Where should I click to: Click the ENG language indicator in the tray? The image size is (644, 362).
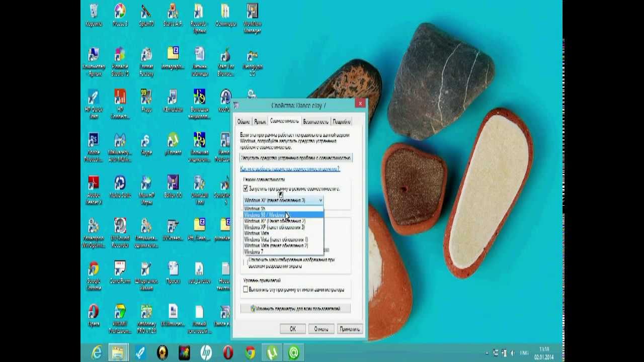tap(525, 353)
